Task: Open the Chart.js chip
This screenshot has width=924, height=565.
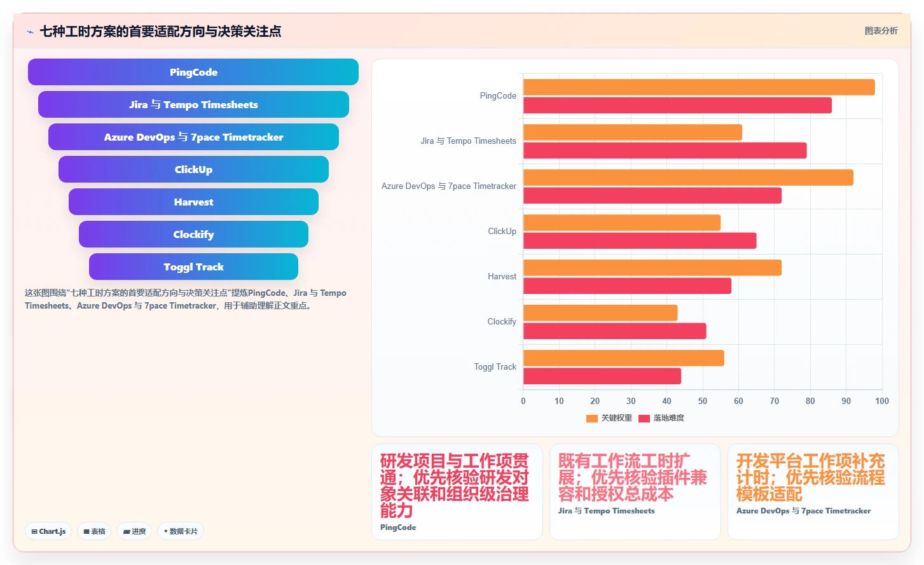Action: [x=48, y=531]
